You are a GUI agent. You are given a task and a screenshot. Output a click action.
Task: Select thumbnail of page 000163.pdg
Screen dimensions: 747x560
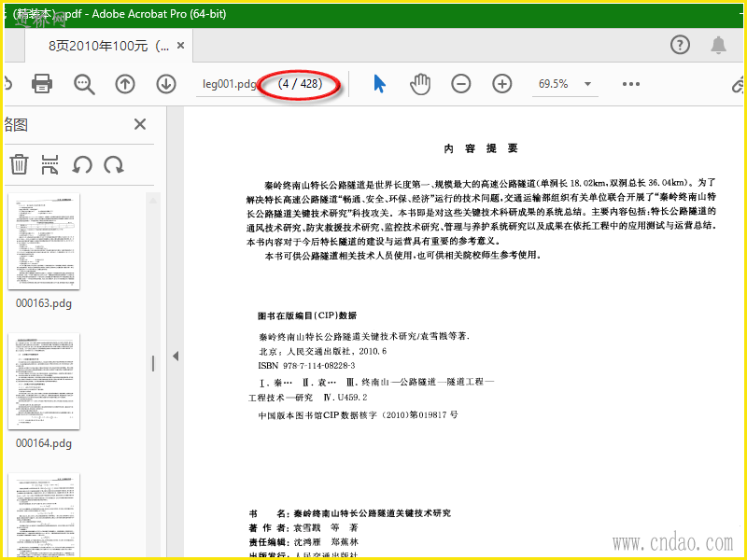click(44, 241)
